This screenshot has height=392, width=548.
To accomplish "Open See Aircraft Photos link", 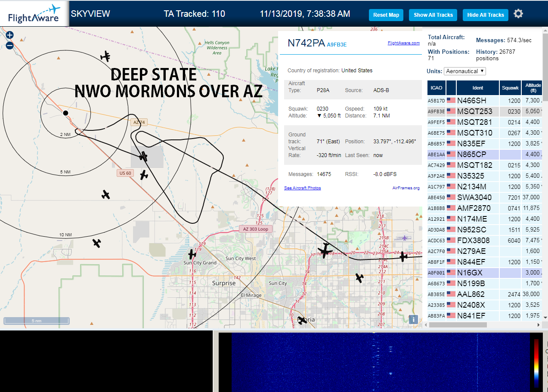I will pyautogui.click(x=302, y=188).
